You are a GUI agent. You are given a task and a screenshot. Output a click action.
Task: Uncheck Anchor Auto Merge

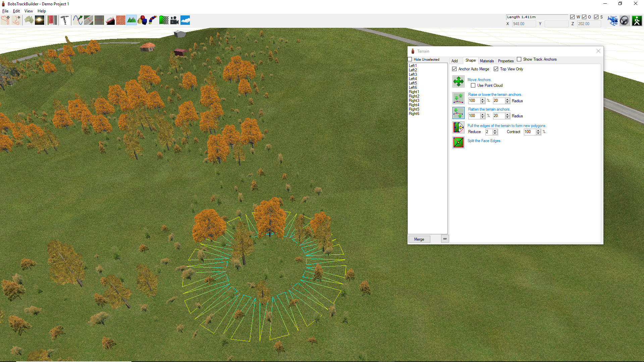tap(454, 69)
